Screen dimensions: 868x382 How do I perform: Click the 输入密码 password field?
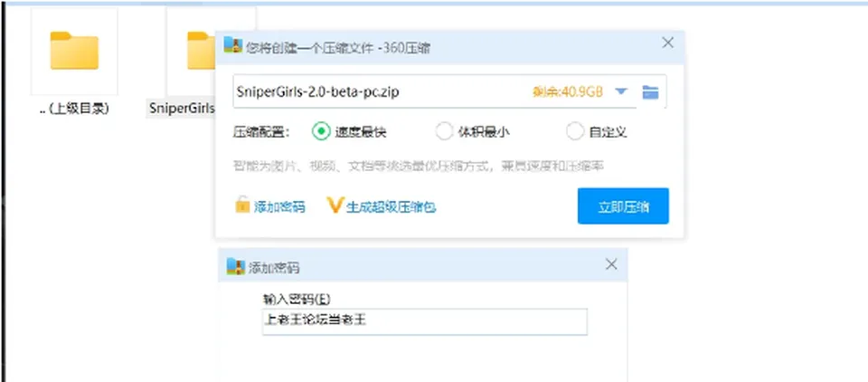pos(425,321)
